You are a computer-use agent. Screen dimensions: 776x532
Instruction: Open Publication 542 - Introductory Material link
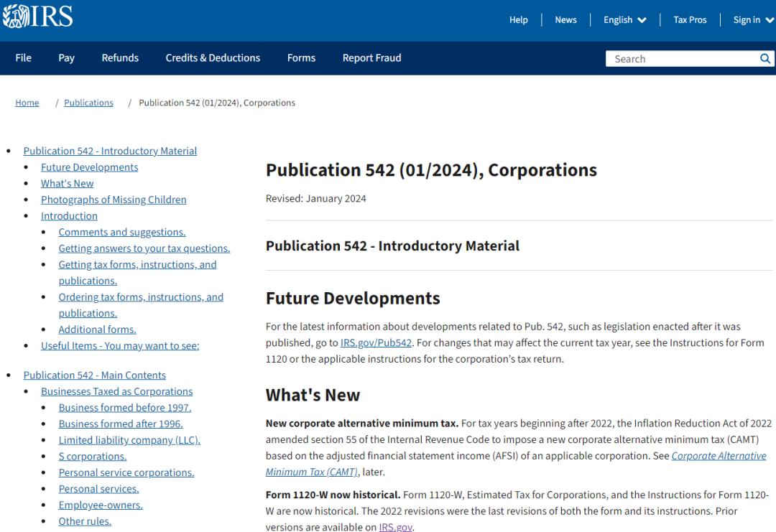(110, 151)
